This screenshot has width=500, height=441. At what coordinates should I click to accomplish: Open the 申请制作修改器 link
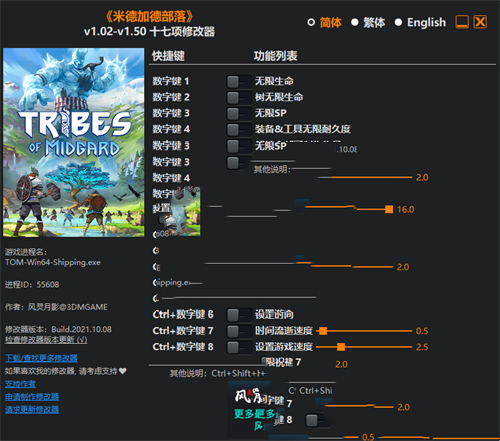[x=32, y=397]
